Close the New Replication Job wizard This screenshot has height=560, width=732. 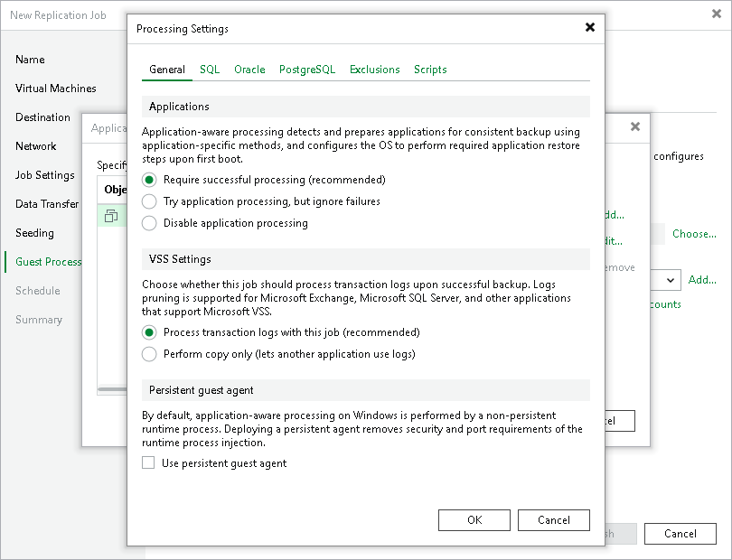717,14
